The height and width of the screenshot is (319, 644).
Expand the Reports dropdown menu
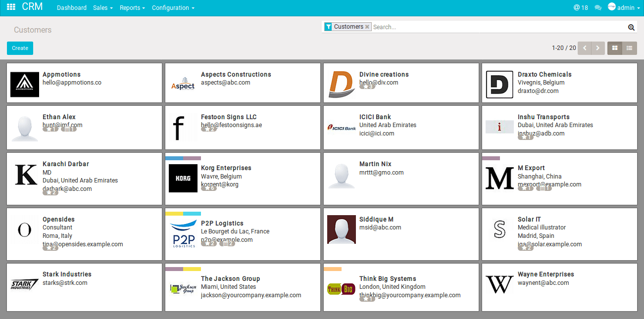point(132,8)
